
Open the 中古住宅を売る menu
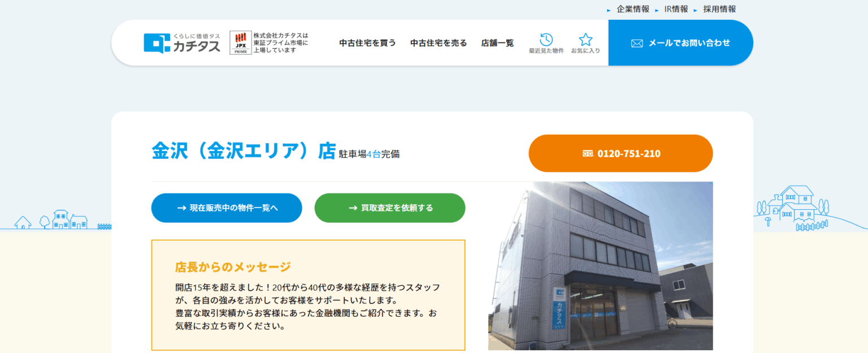pos(439,43)
